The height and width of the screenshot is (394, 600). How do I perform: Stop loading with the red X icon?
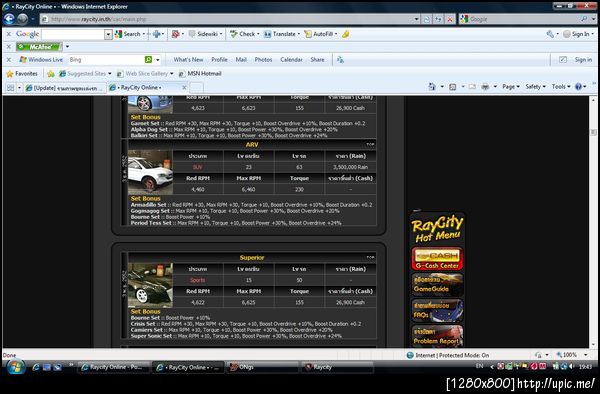[450, 19]
